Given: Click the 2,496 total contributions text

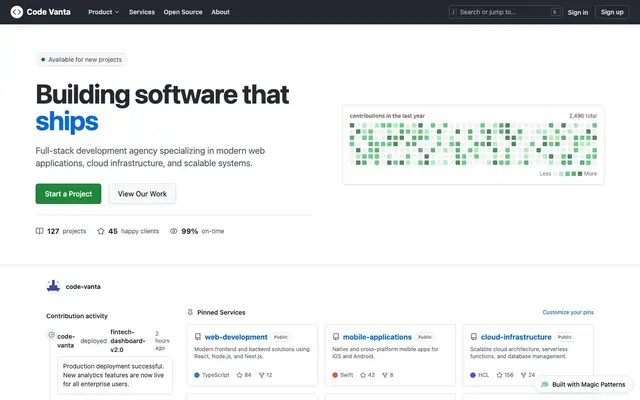Looking at the screenshot, I should pos(583,116).
